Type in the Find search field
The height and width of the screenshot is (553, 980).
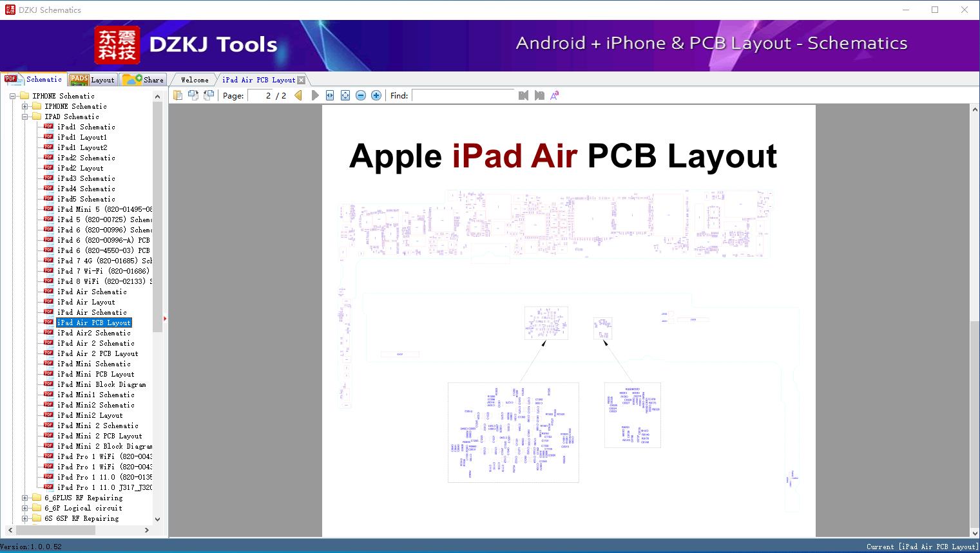click(x=464, y=95)
